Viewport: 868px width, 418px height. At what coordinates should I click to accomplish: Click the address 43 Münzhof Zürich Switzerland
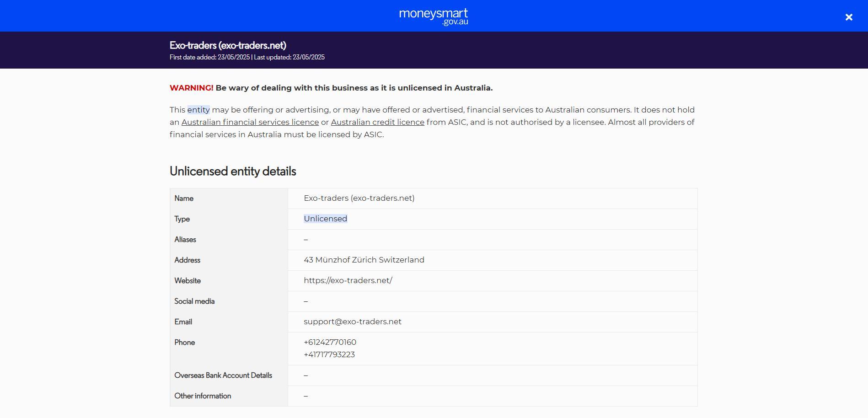[364, 260]
